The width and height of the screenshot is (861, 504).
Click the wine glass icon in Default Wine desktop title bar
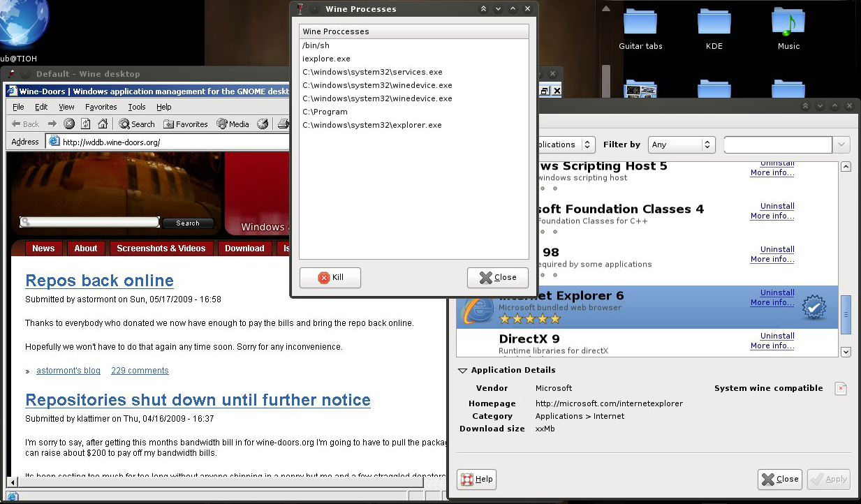point(11,73)
